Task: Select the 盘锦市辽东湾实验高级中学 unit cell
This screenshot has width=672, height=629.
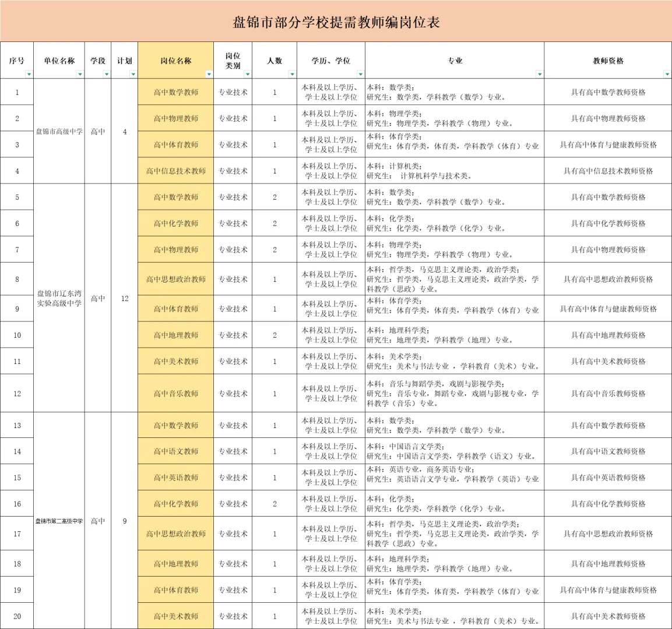Action: (59, 298)
